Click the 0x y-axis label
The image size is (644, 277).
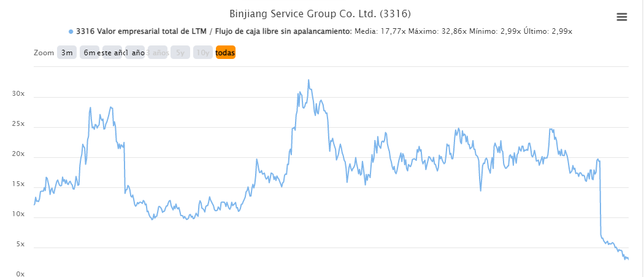point(20,274)
